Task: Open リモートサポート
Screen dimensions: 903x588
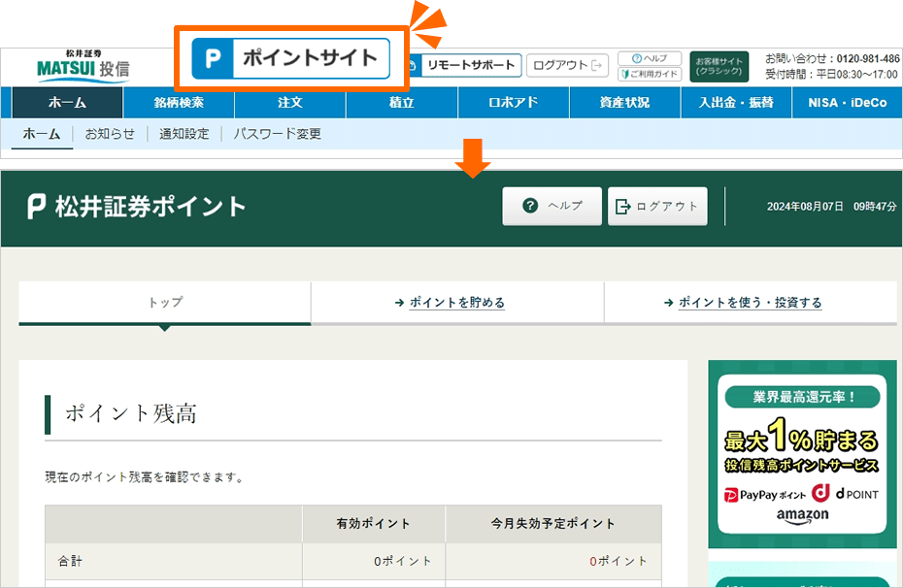Action: [x=464, y=66]
